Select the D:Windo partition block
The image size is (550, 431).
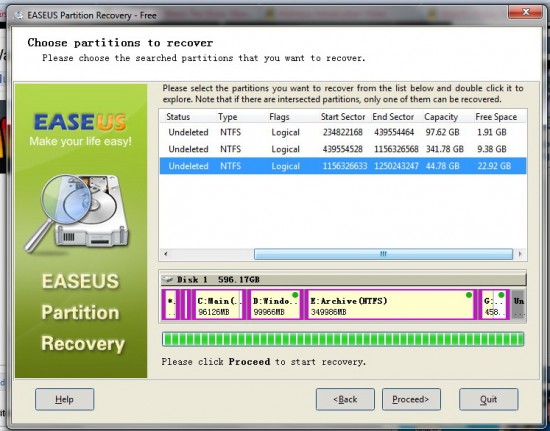(275, 304)
